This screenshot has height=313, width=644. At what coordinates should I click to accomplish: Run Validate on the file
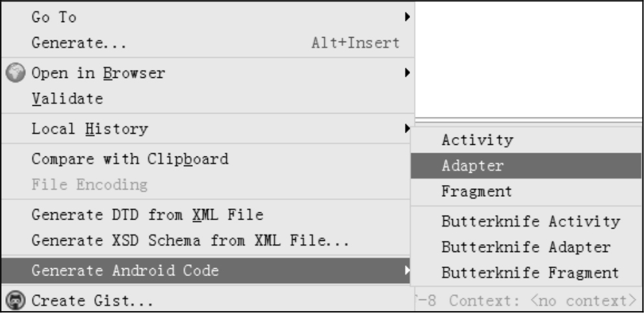click(x=67, y=99)
